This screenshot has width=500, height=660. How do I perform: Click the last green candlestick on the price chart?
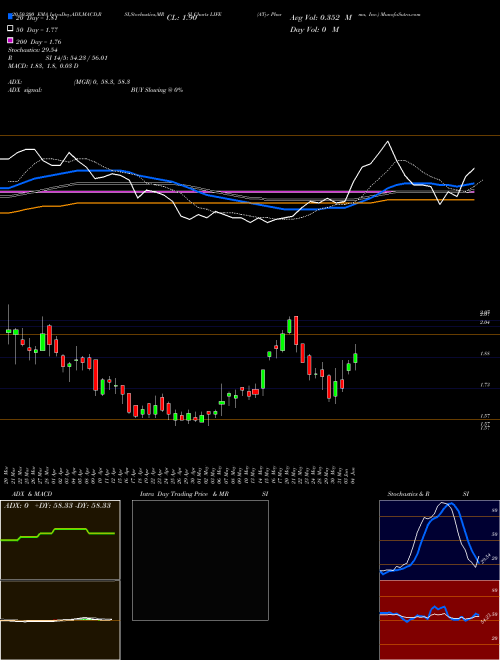[x=355, y=358]
